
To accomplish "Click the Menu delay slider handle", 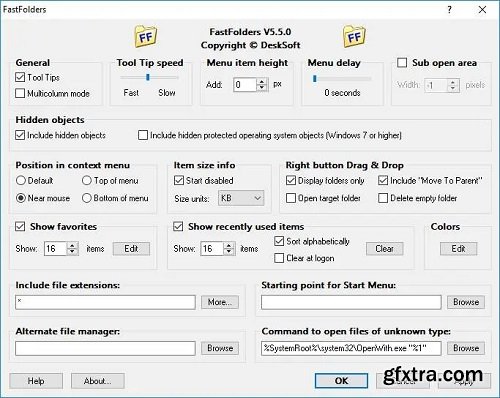I will pyautogui.click(x=315, y=79).
